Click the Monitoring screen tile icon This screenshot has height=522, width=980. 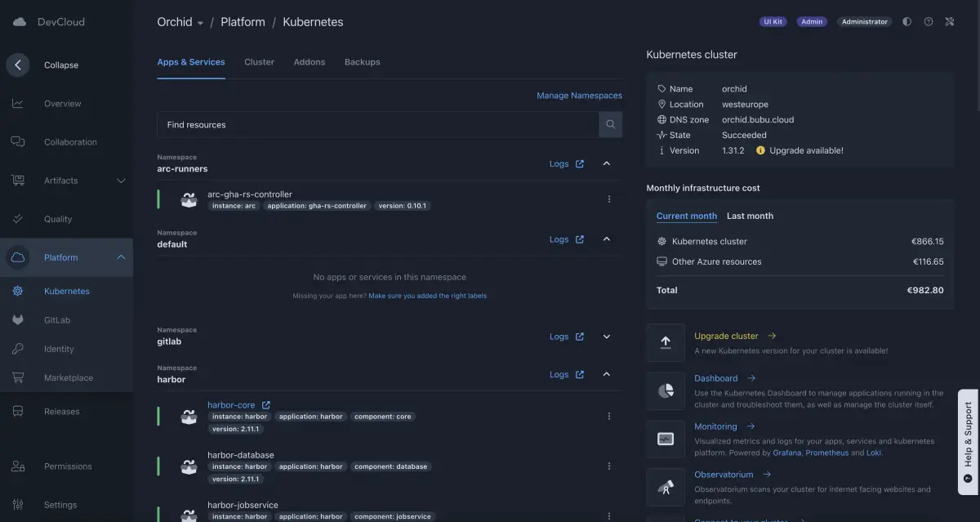click(666, 439)
